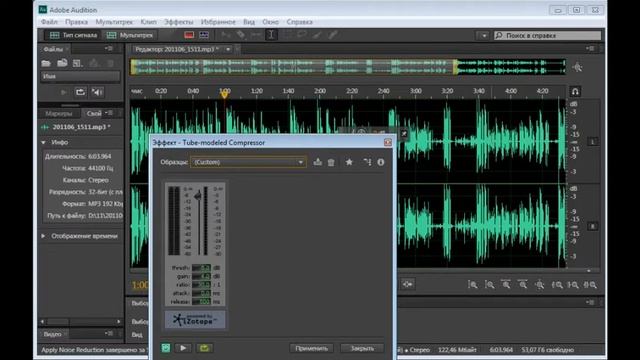This screenshot has height=360, width=640.
Task: Click the zoom navigator icon beside overview waveform
Action: 577,67
